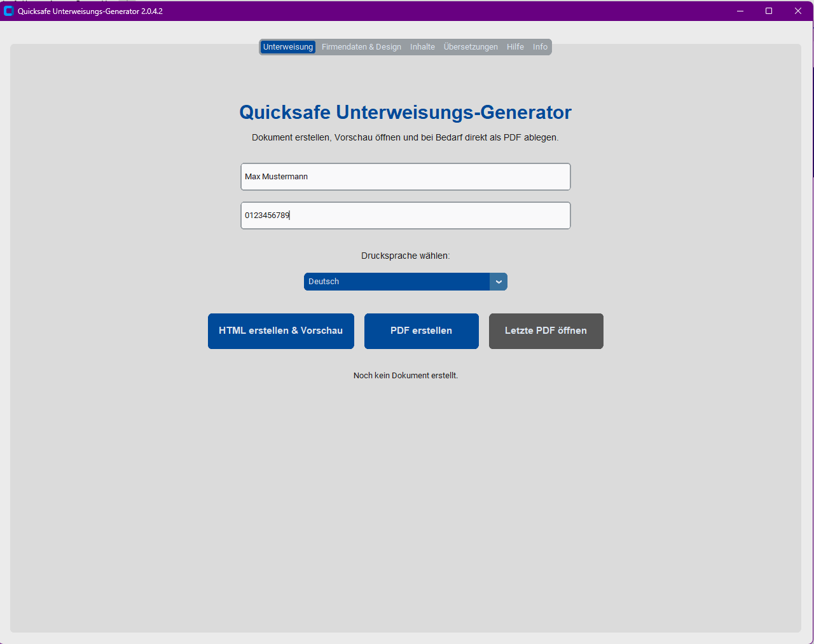Click the 0123456789 number field
This screenshot has height=644, width=814.
(405, 215)
